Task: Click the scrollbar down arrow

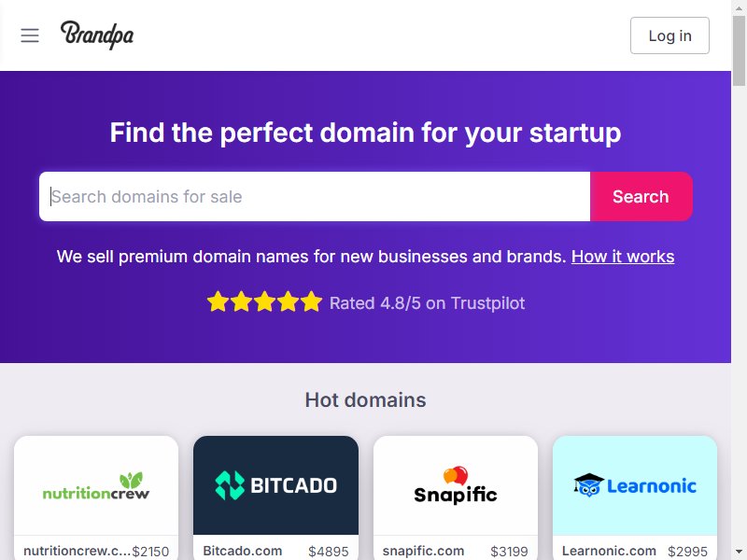Action: 739,553
